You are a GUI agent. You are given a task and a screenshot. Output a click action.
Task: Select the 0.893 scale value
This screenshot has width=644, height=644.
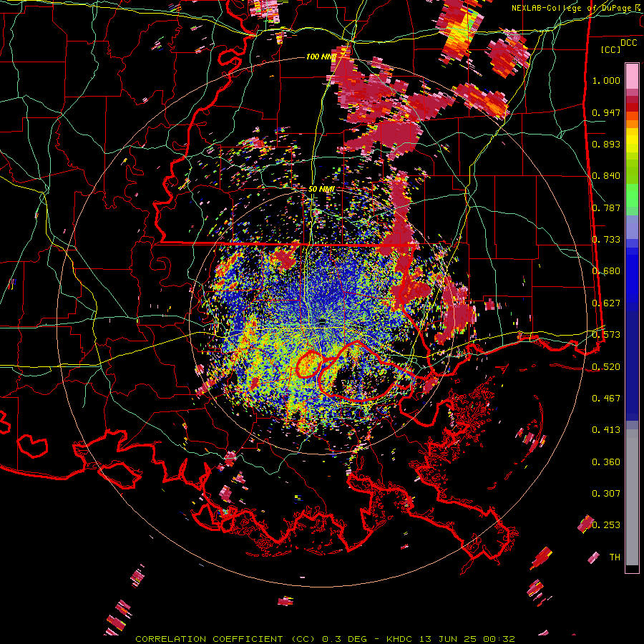tap(606, 144)
